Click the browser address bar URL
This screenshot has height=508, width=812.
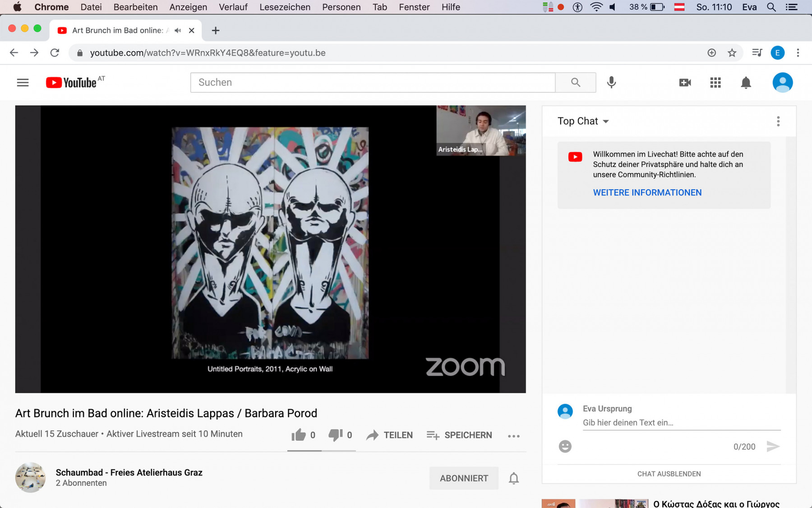[208, 53]
